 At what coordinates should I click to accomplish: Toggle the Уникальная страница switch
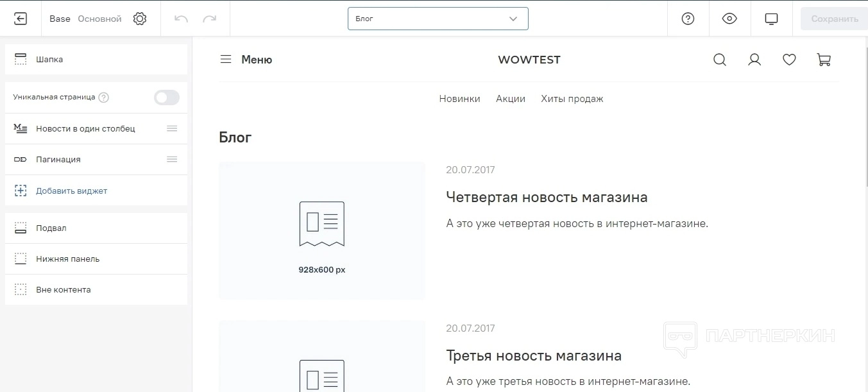pos(167,98)
